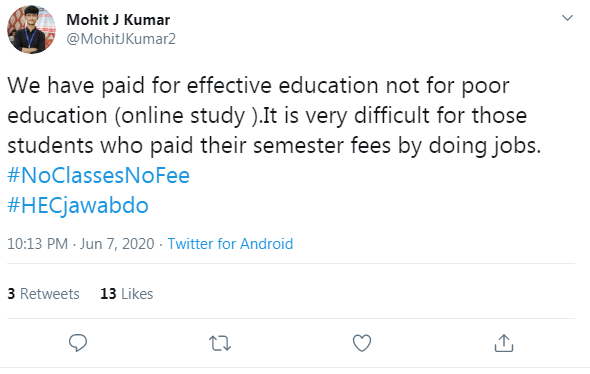Click the 10:13 PM timestamp

(x=38, y=244)
